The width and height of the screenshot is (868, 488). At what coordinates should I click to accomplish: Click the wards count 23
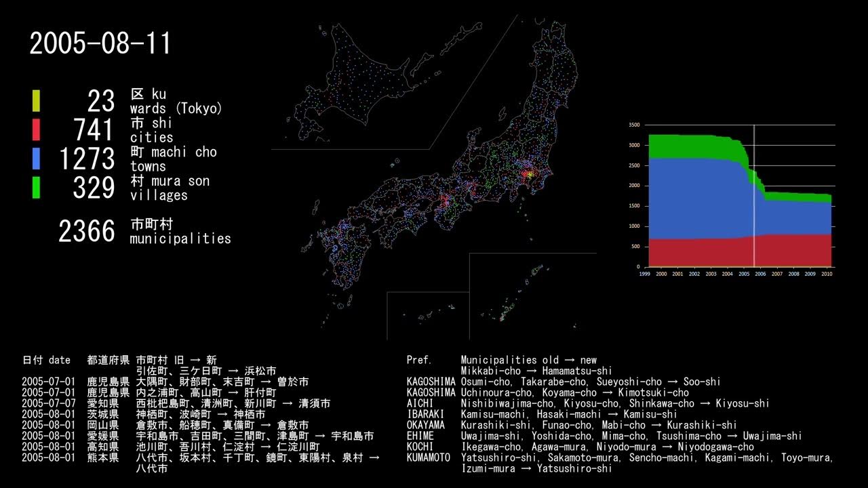coord(102,101)
